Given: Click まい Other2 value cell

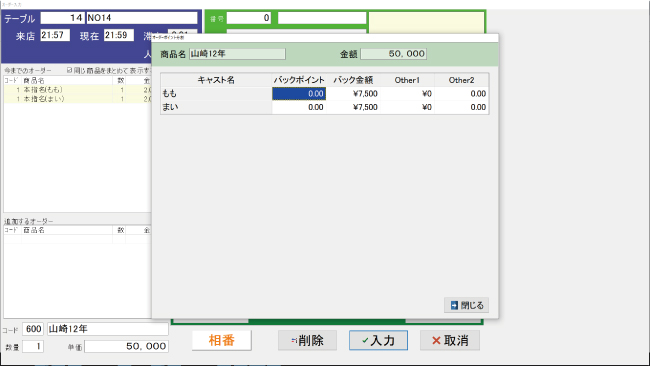Looking at the screenshot, I should tap(461, 107).
